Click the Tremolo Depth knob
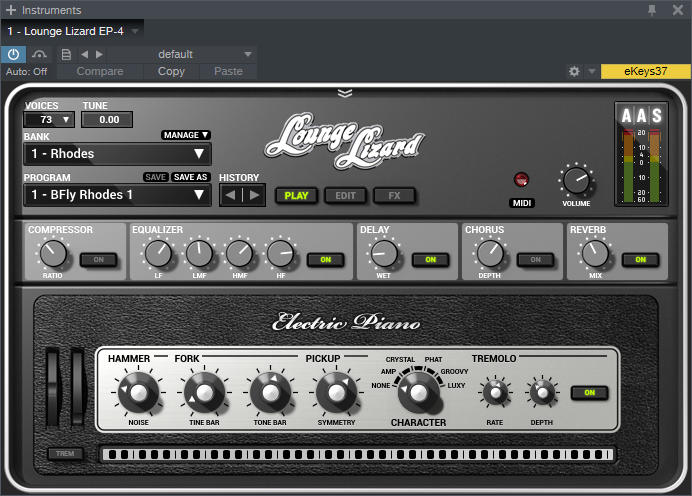The image size is (692, 496). click(542, 392)
